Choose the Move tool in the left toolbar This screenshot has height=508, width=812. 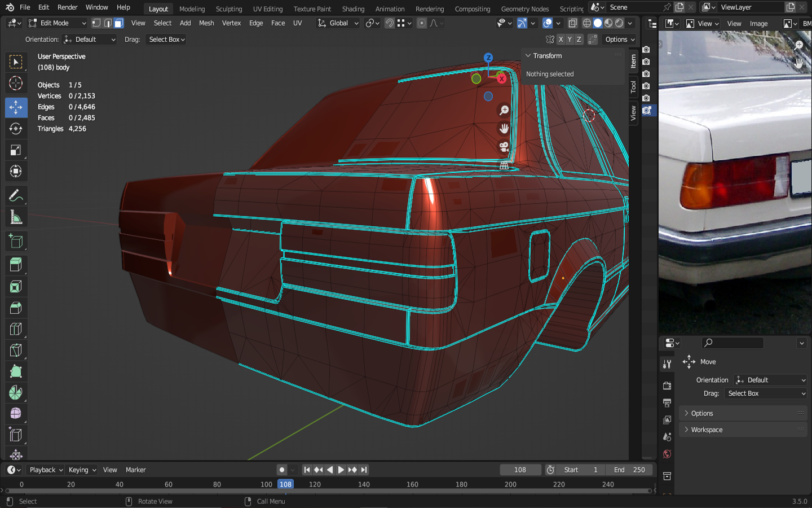[16, 107]
